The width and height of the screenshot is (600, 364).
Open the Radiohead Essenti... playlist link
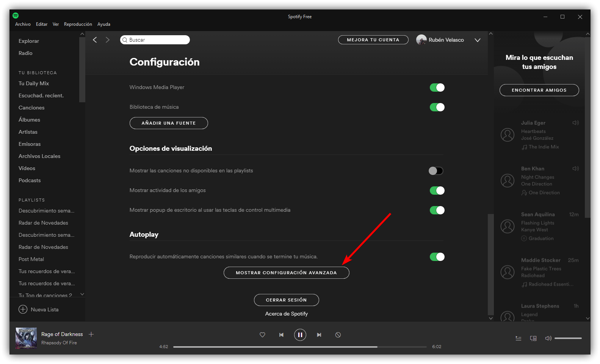[x=551, y=284]
